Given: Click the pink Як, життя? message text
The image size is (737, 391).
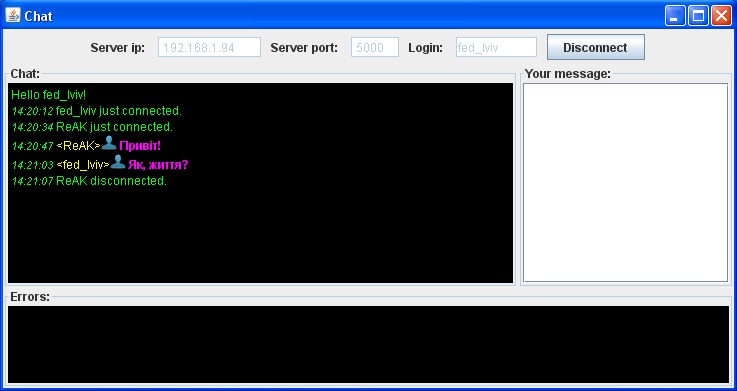Looking at the screenshot, I should [x=158, y=165].
